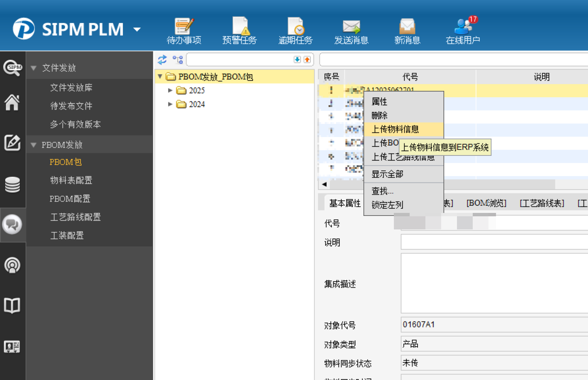
Task: Collapse the 文件发放 section
Action: click(34, 68)
